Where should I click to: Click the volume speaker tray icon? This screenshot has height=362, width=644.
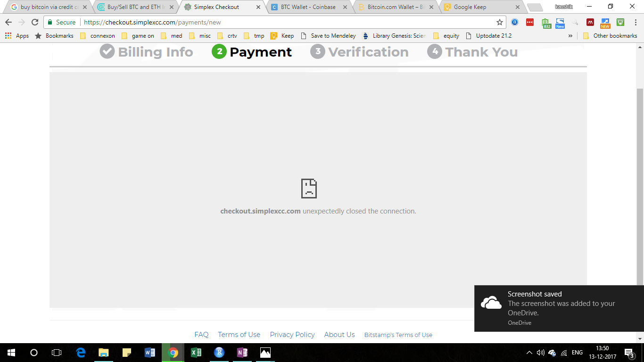click(x=541, y=353)
